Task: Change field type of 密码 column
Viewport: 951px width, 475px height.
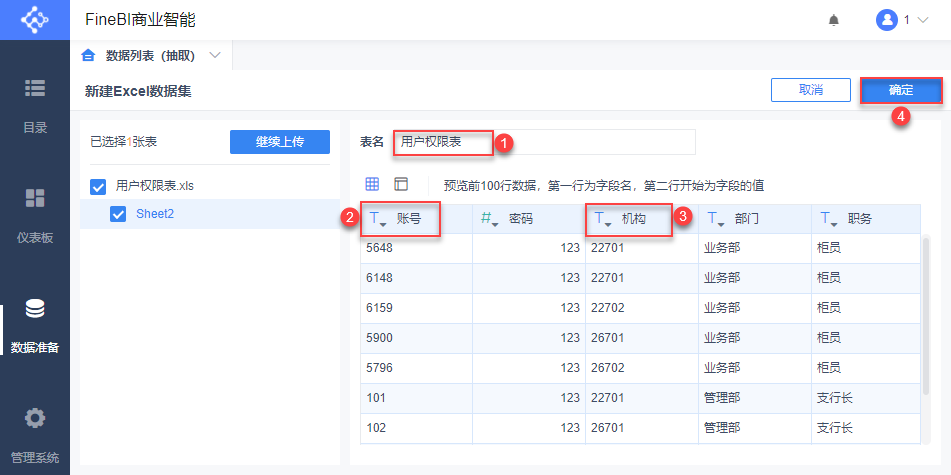Action: [490, 220]
